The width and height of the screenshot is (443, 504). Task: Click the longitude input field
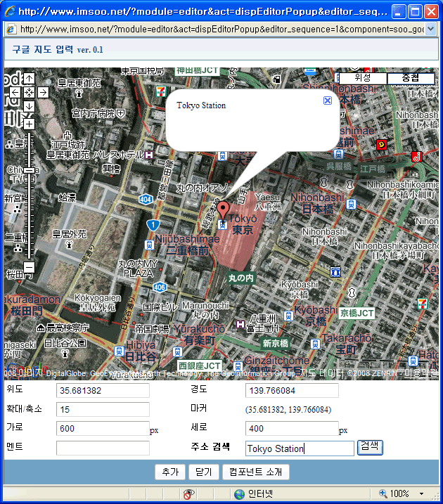[292, 391]
